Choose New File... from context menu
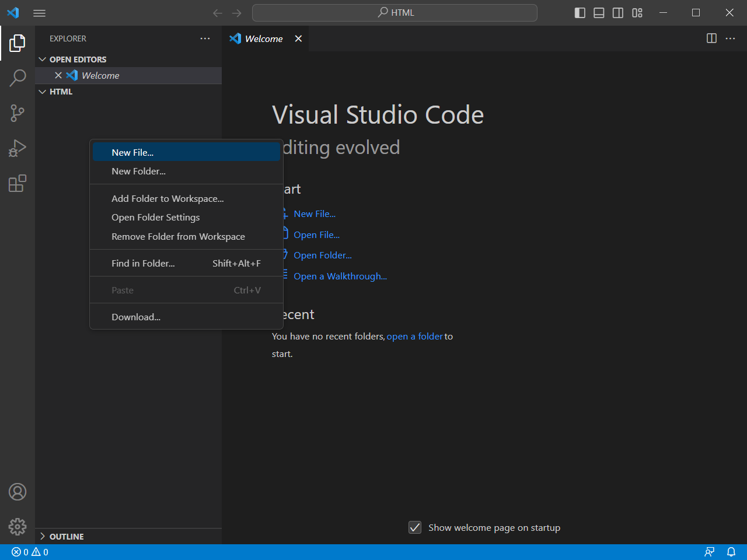Screen dimensions: 747x560 [x=186, y=152]
